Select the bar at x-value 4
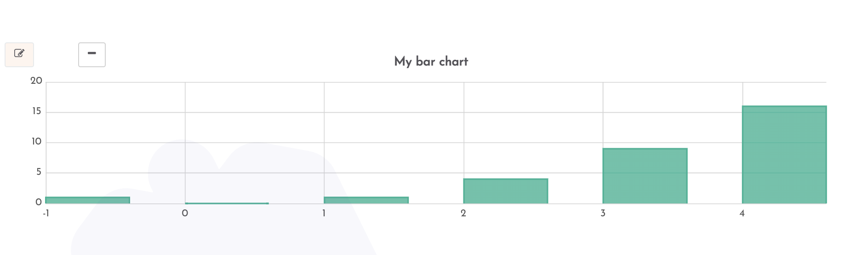 tap(784, 155)
